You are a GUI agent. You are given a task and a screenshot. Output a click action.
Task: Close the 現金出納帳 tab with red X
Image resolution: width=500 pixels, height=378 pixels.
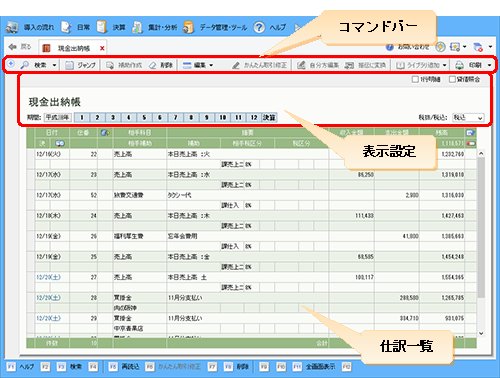click(x=102, y=48)
